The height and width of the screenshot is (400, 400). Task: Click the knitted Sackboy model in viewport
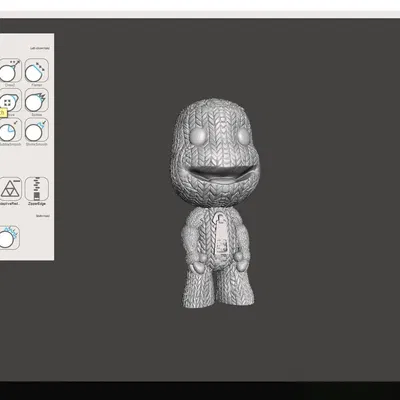pos(216,203)
